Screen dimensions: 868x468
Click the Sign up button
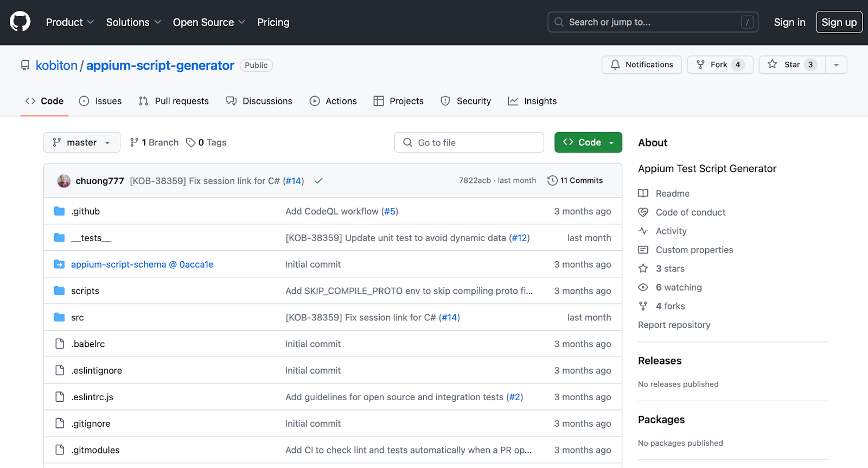pyautogui.click(x=839, y=22)
